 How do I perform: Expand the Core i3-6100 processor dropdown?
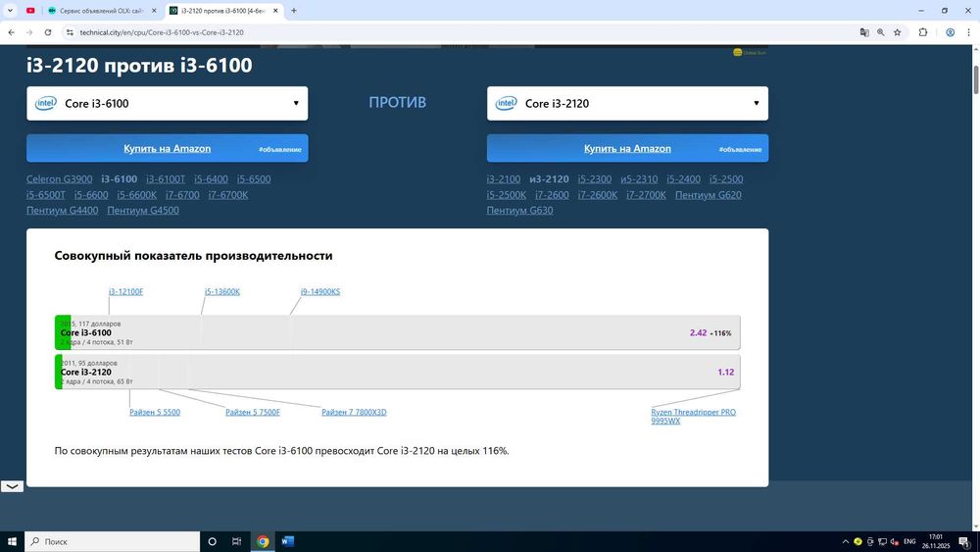tap(167, 104)
